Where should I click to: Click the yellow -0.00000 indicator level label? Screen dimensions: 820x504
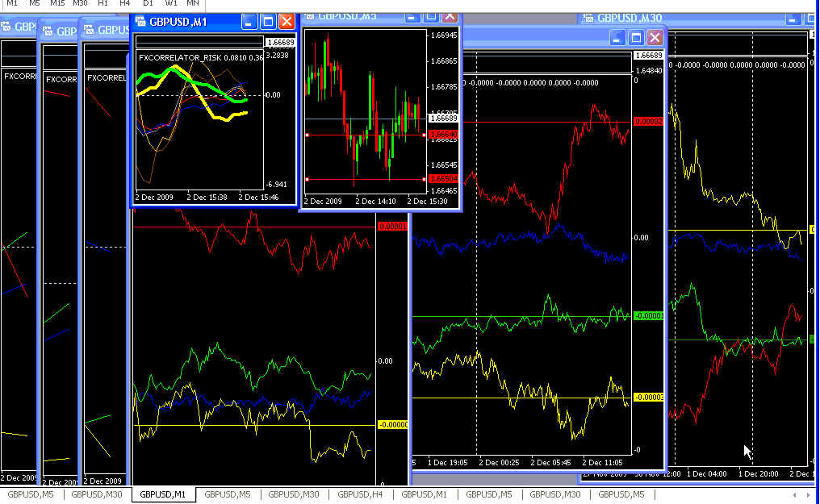tap(393, 425)
